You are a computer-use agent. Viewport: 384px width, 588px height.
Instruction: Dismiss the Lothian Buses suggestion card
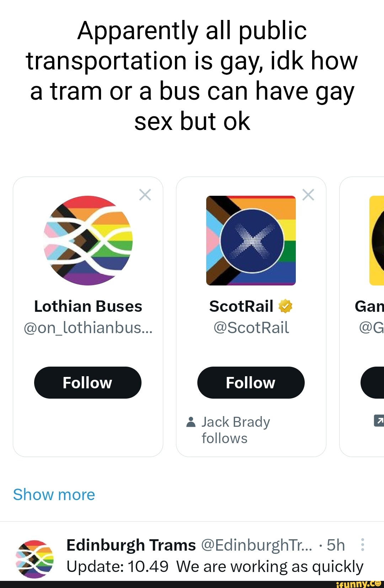pyautogui.click(x=145, y=195)
